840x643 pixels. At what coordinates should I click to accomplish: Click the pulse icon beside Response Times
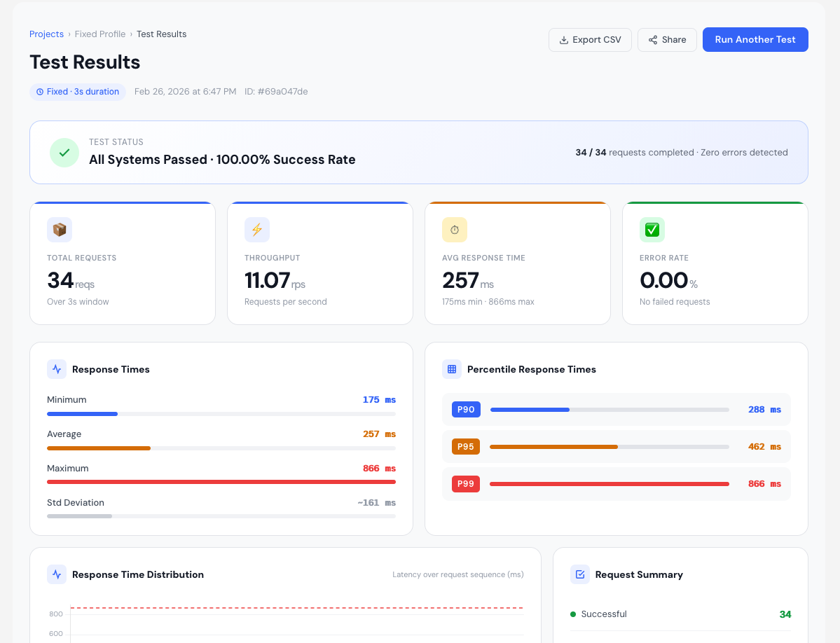point(57,369)
